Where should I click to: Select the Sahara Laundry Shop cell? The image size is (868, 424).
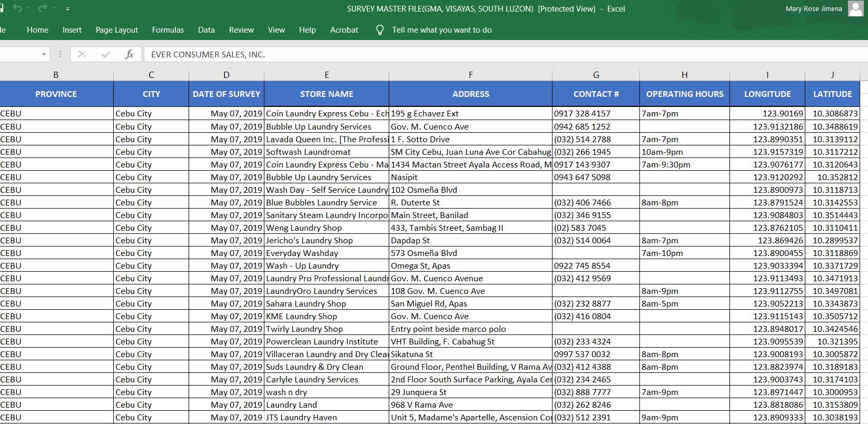[x=327, y=303]
